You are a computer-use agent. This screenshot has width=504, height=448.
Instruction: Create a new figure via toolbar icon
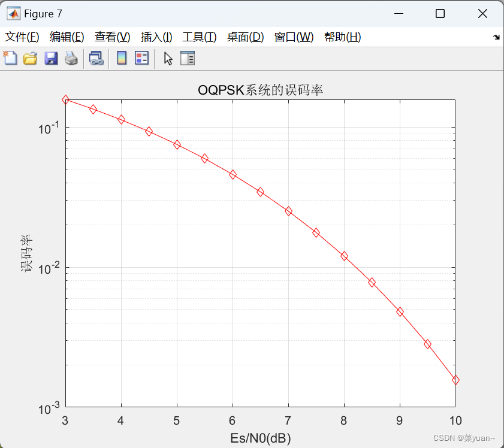click(x=10, y=58)
